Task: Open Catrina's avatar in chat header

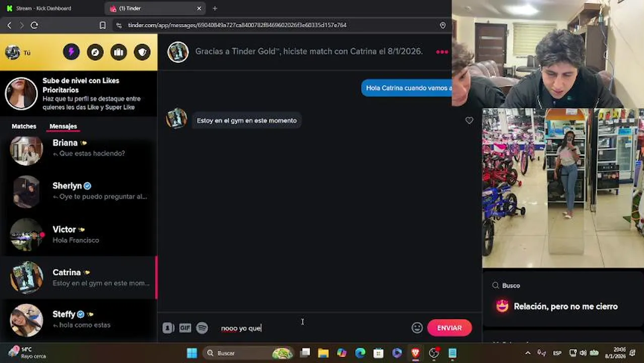Action: coord(178,52)
